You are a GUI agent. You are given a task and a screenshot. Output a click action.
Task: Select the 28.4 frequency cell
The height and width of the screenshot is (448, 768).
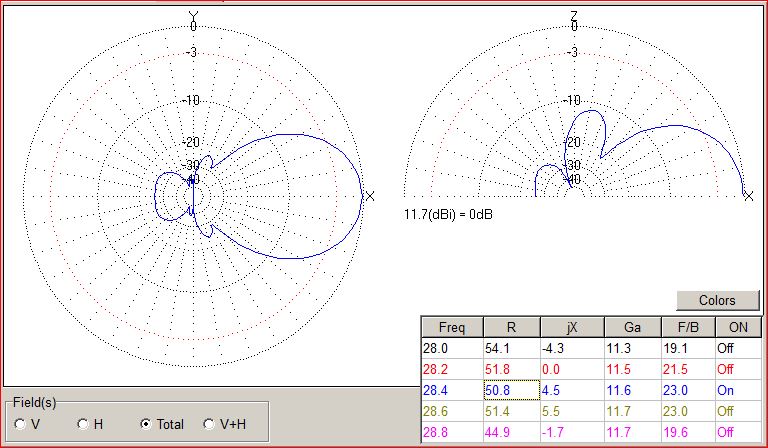coord(452,390)
